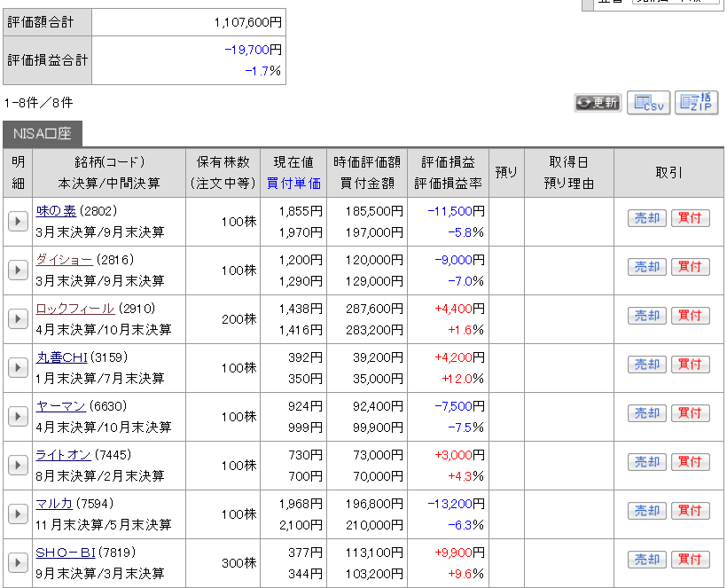Open the ダイショー stock link
Screen dimensions: 727x588
click(65, 260)
